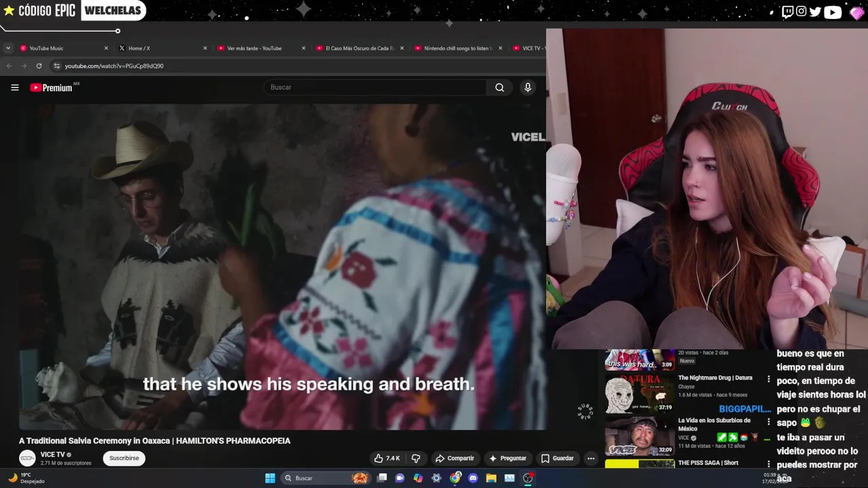Open Discord on the taskbar

point(473,478)
